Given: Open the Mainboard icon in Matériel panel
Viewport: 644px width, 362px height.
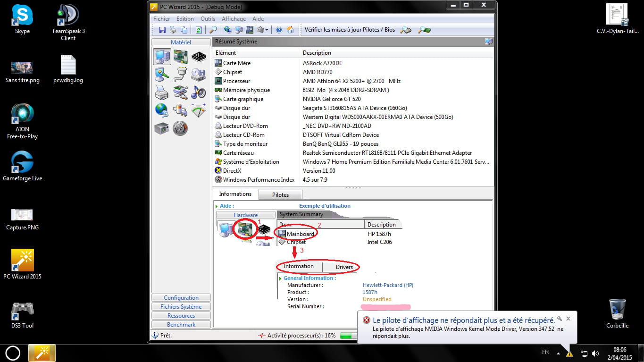Looking at the screenshot, I should point(180,57).
